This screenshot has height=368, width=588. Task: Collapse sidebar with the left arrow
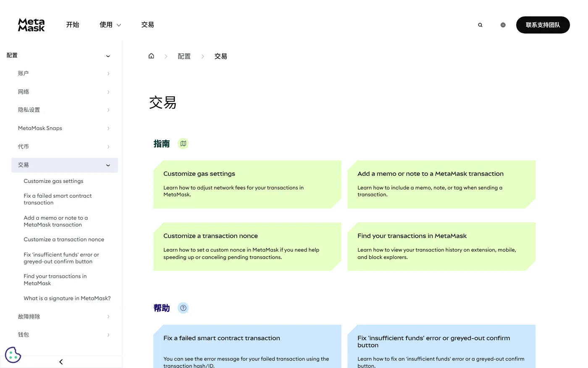(61, 362)
